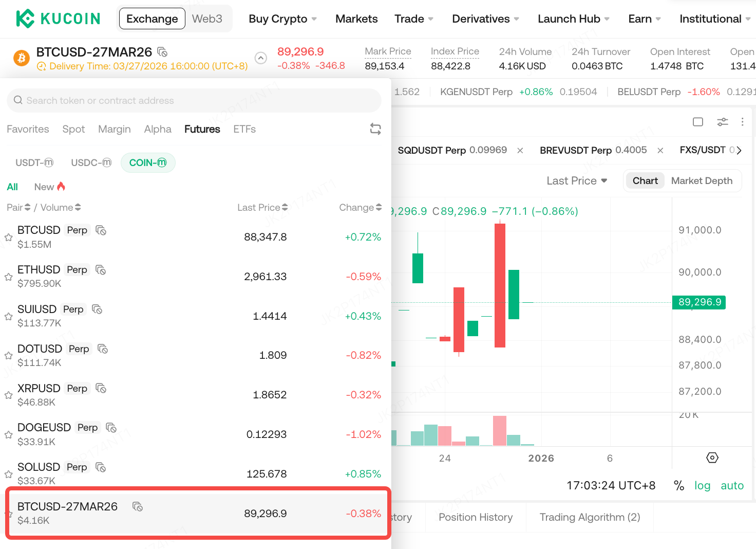Favorite the BTCUSD Perp pair star
The image size is (756, 549).
click(9, 237)
